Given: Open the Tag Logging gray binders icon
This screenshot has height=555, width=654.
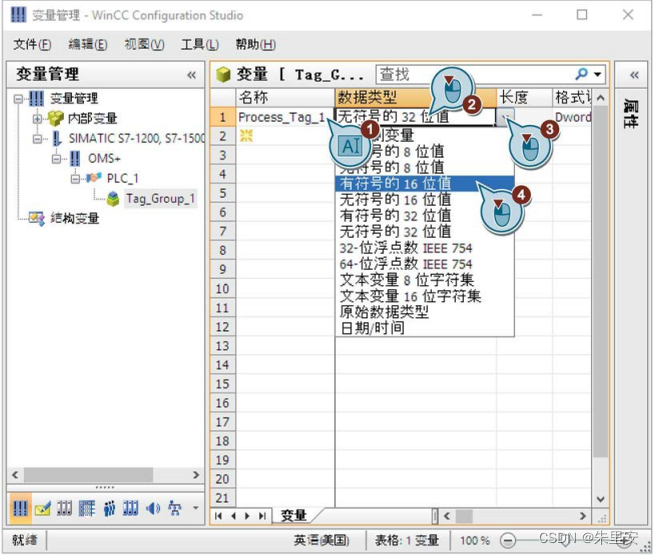Looking at the screenshot, I should point(65,508).
